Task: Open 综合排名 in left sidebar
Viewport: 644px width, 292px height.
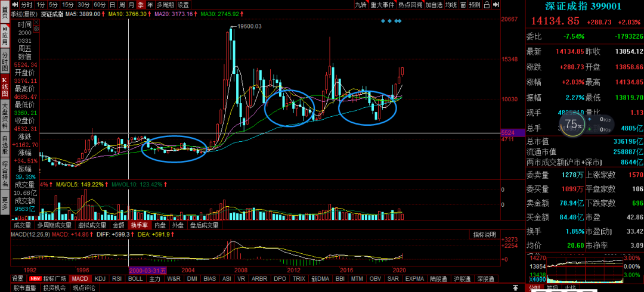Action: (x=5, y=175)
